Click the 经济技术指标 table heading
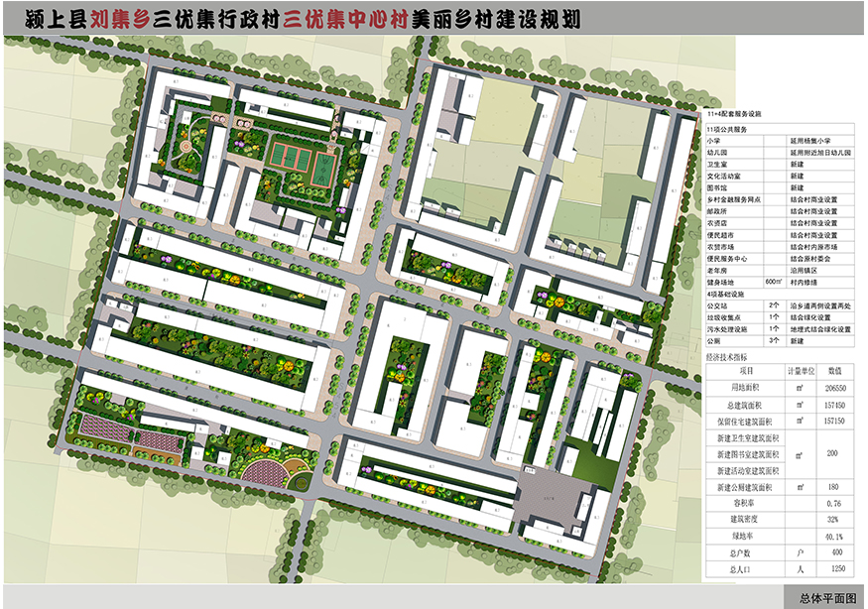This screenshot has height=609, width=868. [728, 355]
